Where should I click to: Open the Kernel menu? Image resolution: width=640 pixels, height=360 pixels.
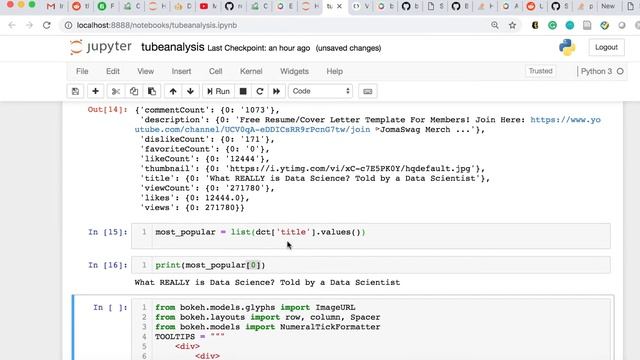pyautogui.click(x=251, y=71)
